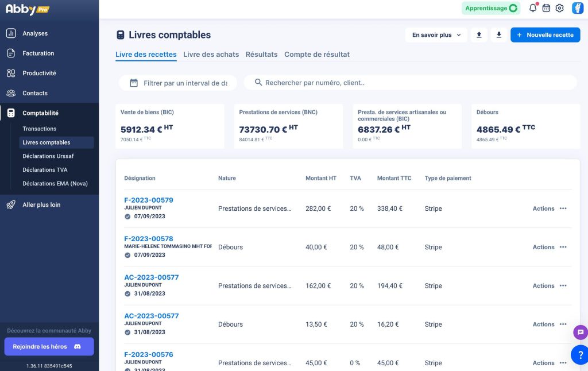Open Actions menu for F-2023-00578 row
588x371 pixels.
click(x=550, y=247)
